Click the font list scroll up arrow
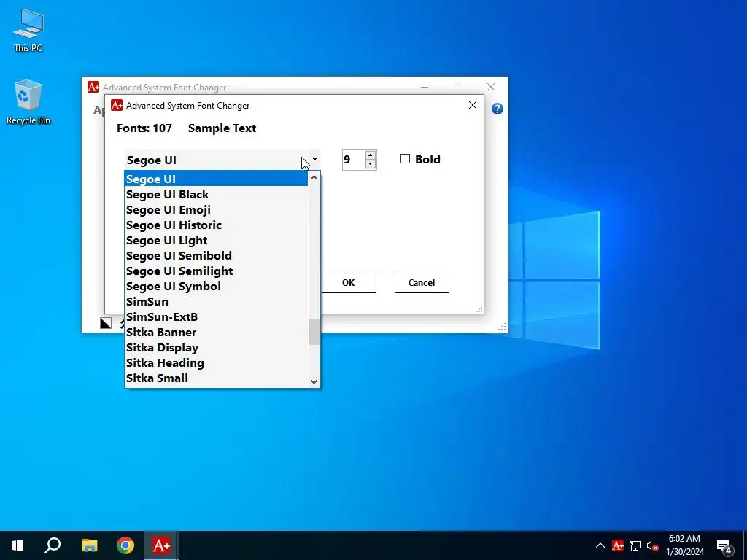The image size is (747, 560). click(x=314, y=178)
